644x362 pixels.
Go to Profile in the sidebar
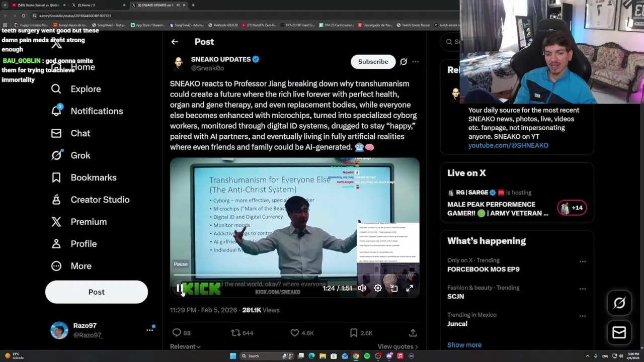(x=74, y=244)
